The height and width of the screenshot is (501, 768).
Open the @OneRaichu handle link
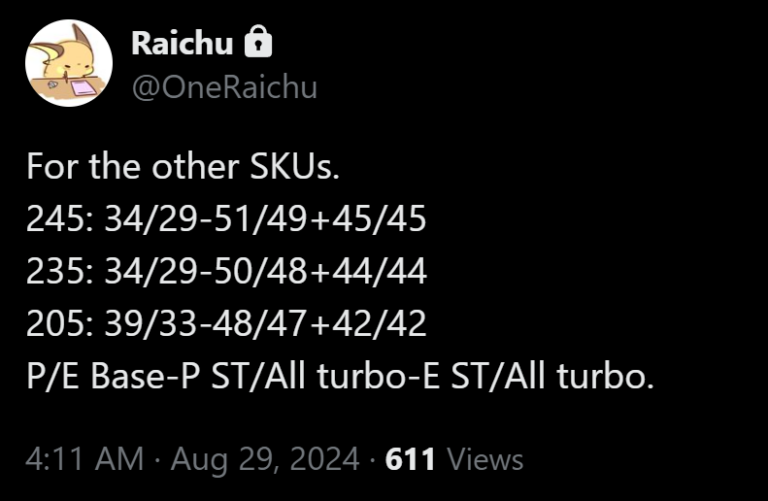(224, 88)
